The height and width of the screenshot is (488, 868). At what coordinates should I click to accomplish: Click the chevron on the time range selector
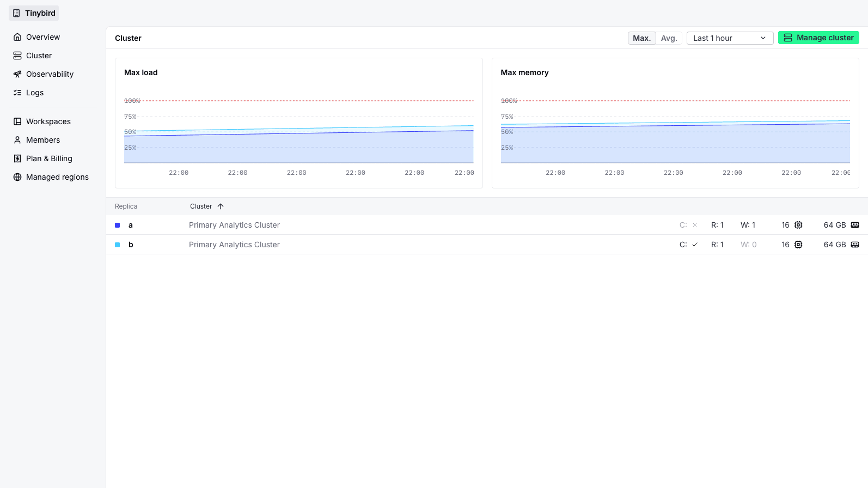pyautogui.click(x=763, y=38)
